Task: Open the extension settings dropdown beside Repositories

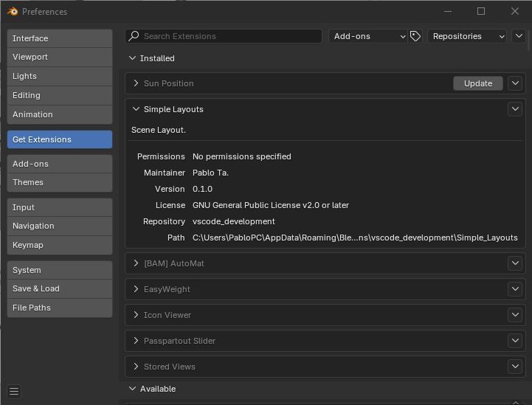Action: pos(519,36)
